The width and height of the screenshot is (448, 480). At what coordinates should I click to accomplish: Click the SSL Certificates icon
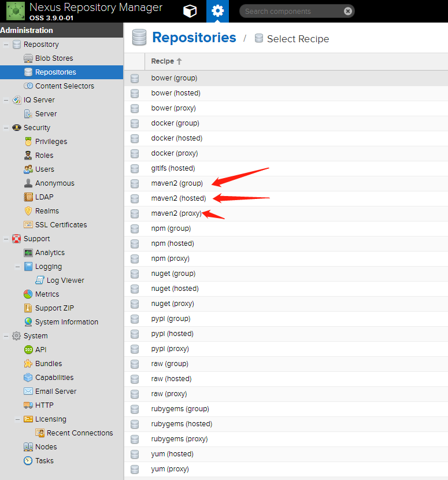coord(28,225)
